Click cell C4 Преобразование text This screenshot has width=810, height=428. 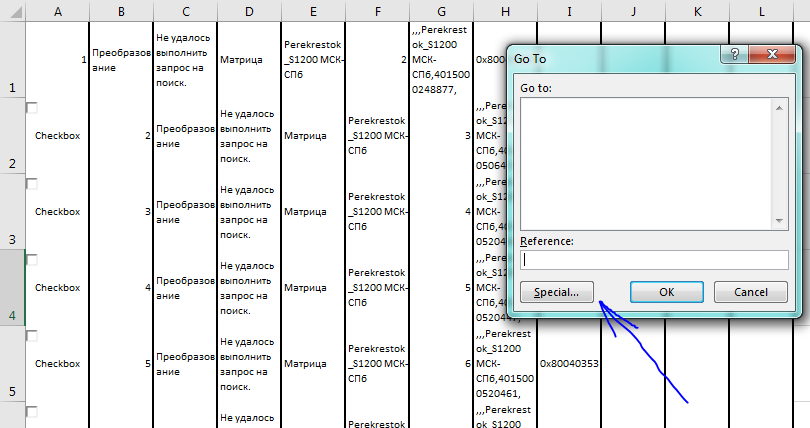(185, 288)
